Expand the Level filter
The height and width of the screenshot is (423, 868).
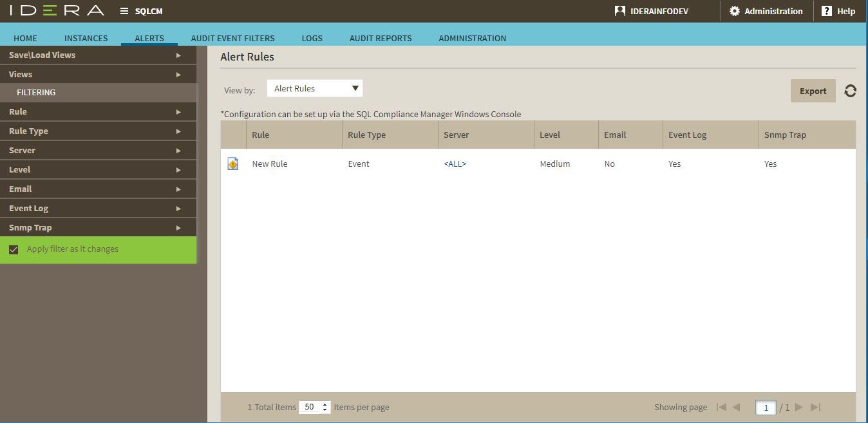click(98, 169)
